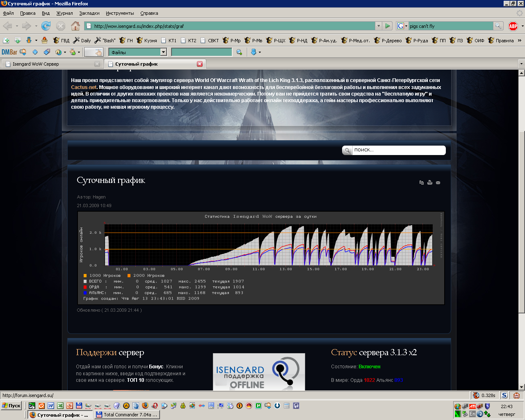Click the search magnifier next to Google box

(498, 26)
